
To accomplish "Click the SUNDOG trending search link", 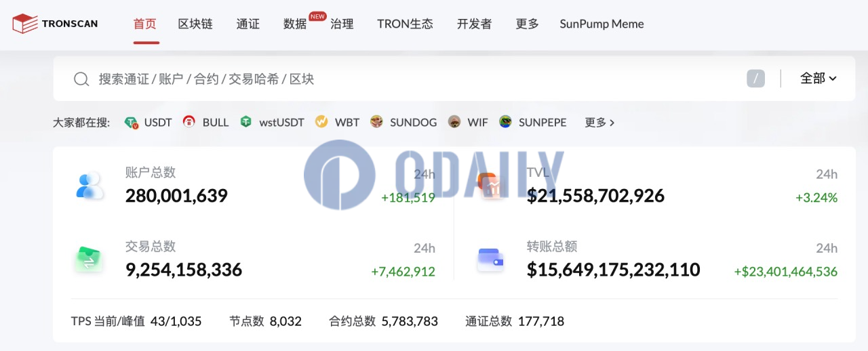I will pos(414,123).
